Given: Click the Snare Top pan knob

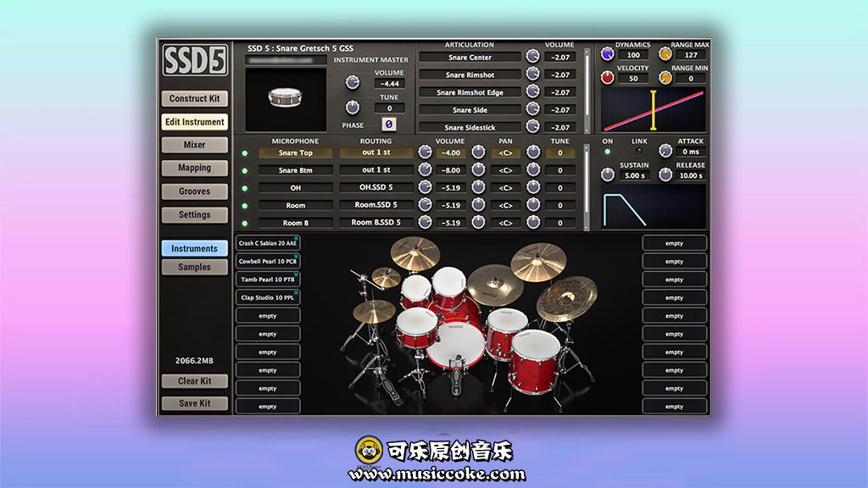Looking at the screenshot, I should click(x=478, y=152).
